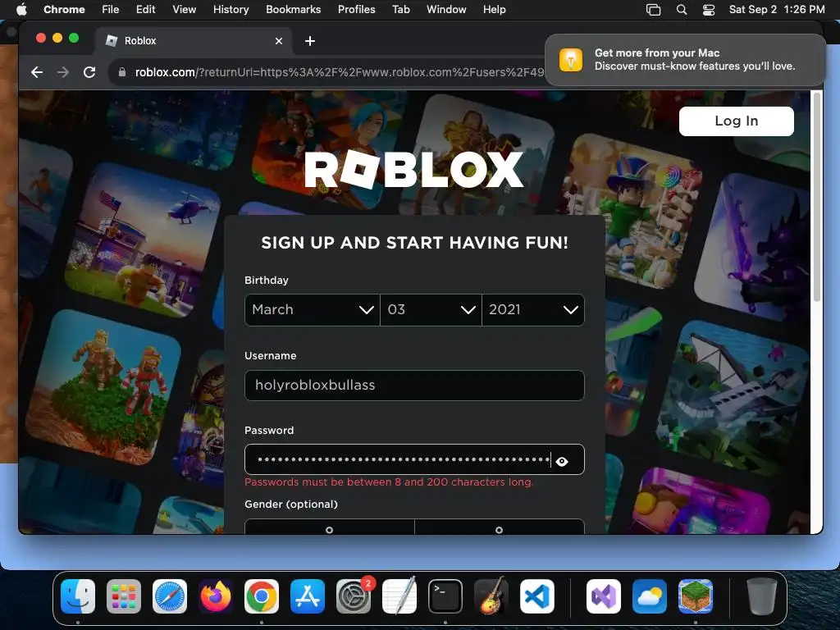This screenshot has width=840, height=630.
Task: Click the password length error message
Action: point(389,482)
